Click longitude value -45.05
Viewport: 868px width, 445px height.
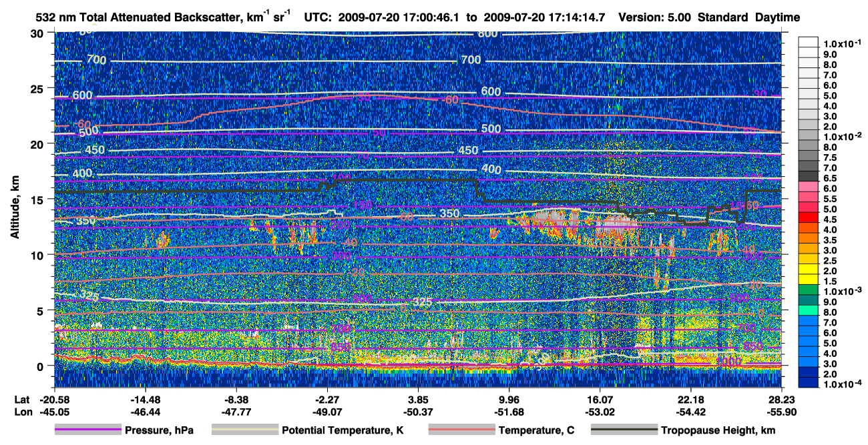click(x=53, y=412)
